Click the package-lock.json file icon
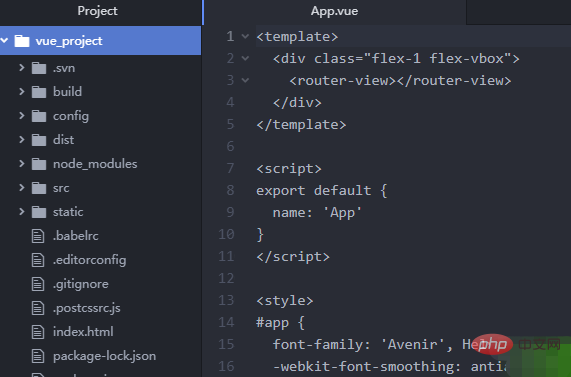This screenshot has width=571, height=377. coord(38,356)
